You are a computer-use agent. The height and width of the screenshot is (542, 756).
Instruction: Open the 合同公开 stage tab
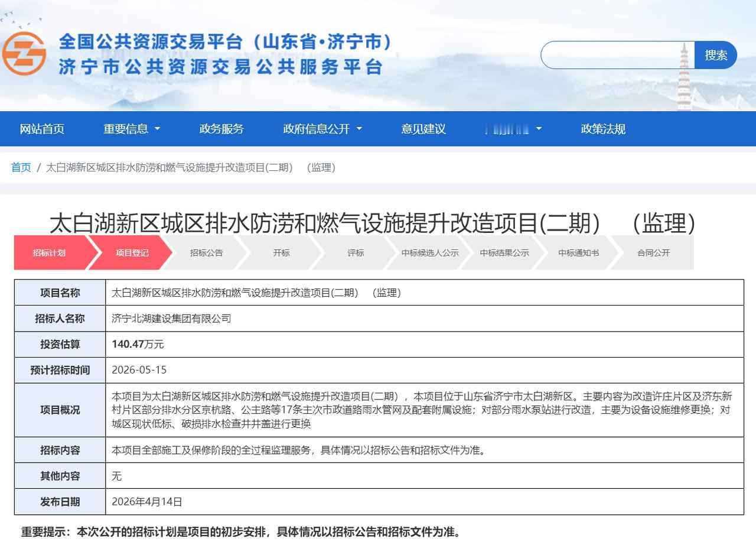click(x=653, y=253)
